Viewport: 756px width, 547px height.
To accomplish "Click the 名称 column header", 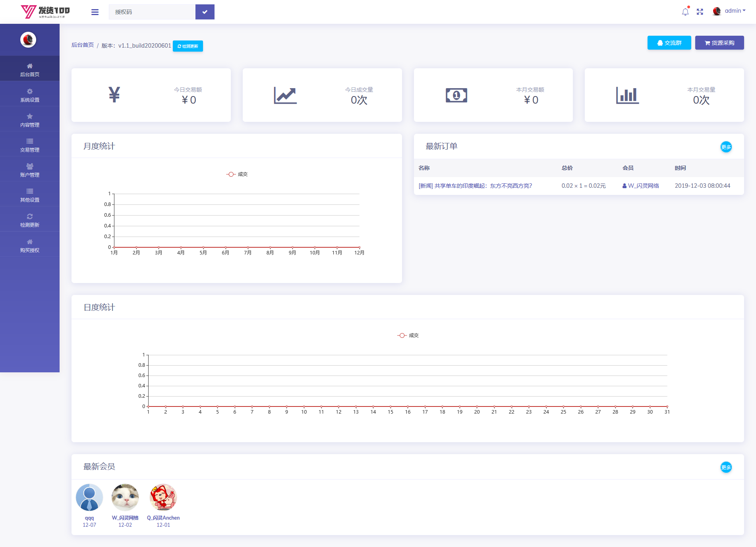I will [424, 168].
